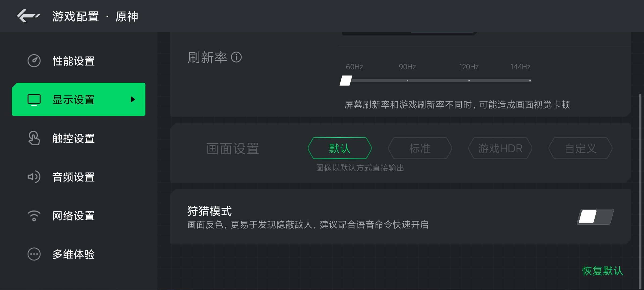This screenshot has height=290, width=644.
Task: Click the 恢复默认 restore defaults link
Action: point(603,271)
